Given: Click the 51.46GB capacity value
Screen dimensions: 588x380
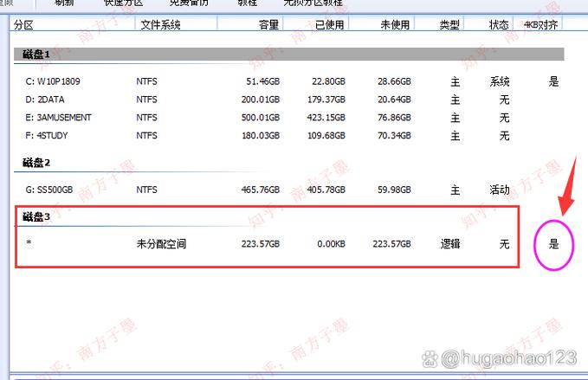Looking at the screenshot, I should click(263, 81).
